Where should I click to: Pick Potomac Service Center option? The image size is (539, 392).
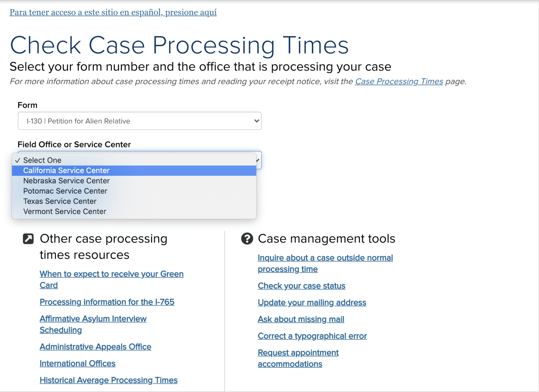134,191
